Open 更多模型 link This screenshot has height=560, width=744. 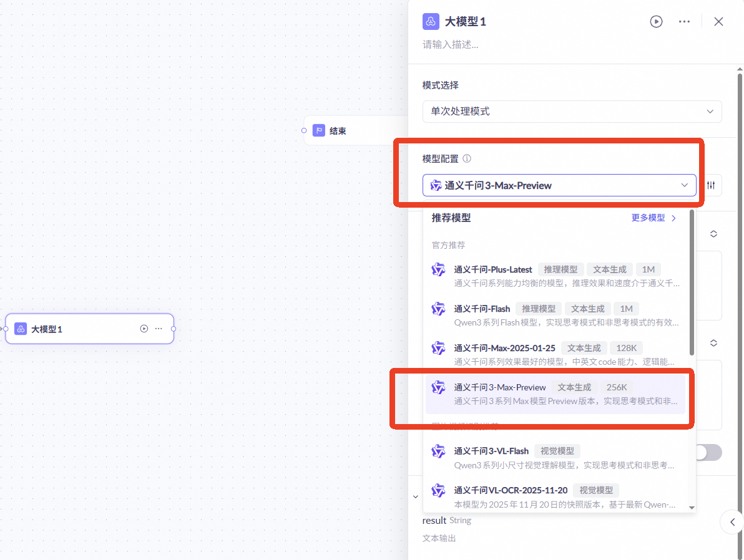(x=653, y=218)
